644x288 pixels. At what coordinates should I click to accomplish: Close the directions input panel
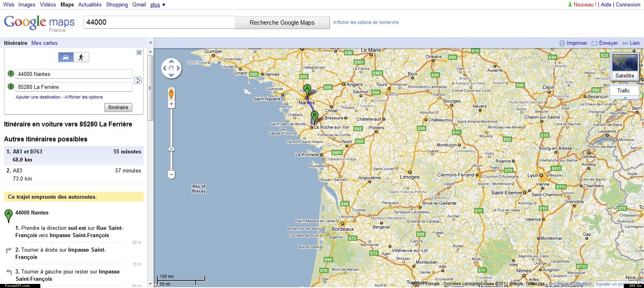139,53
